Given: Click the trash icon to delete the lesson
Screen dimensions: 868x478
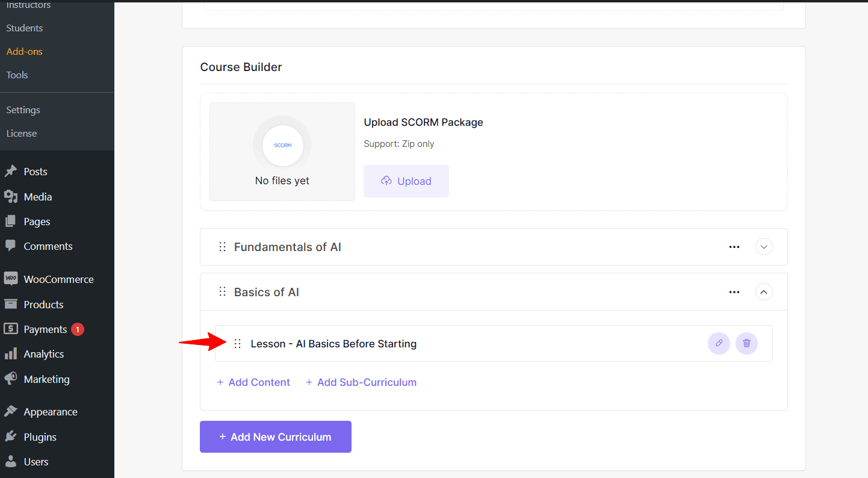Looking at the screenshot, I should tap(746, 343).
